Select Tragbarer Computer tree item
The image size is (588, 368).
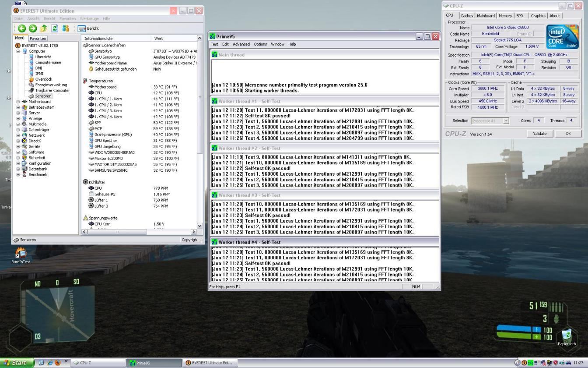pyautogui.click(x=52, y=91)
